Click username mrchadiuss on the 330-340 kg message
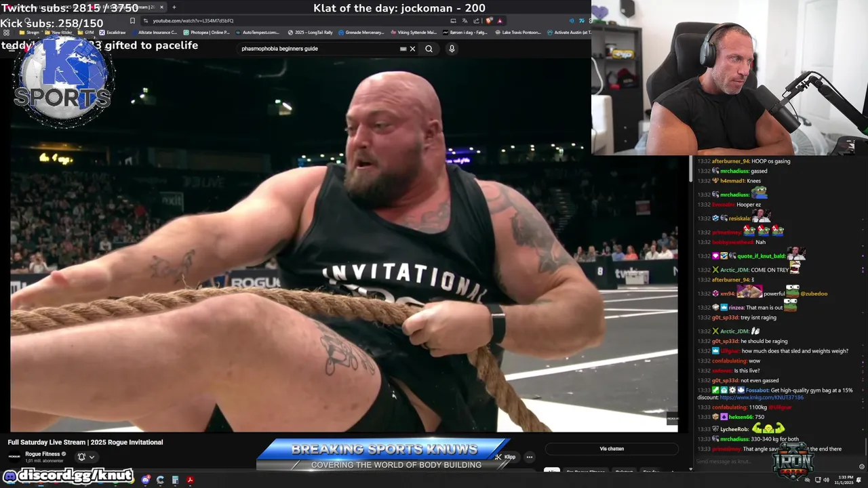Image resolution: width=868 pixels, height=488 pixels. [735, 439]
